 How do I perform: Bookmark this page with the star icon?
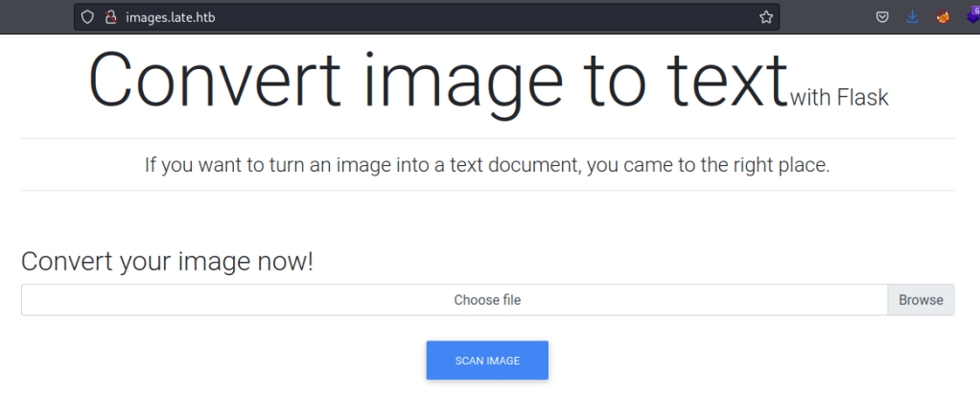765,17
